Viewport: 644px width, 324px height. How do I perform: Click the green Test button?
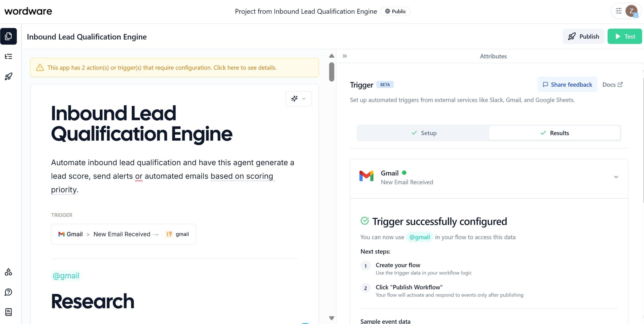625,37
